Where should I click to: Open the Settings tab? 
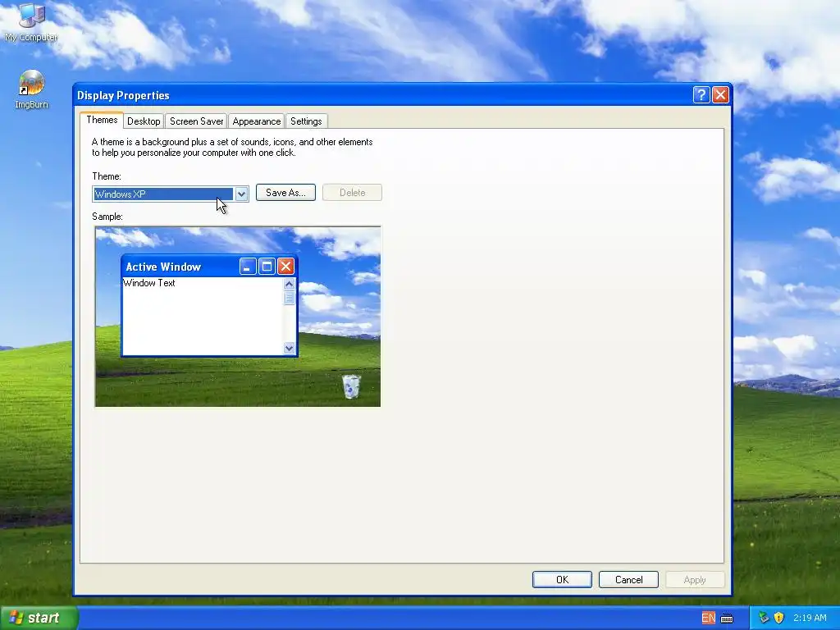306,121
